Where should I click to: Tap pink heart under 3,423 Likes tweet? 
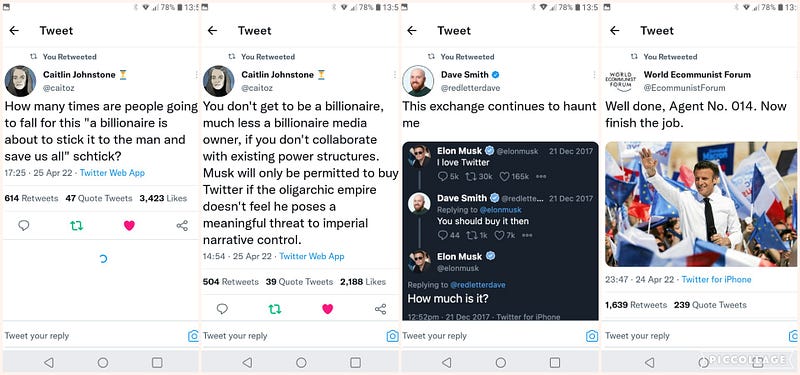tap(129, 226)
